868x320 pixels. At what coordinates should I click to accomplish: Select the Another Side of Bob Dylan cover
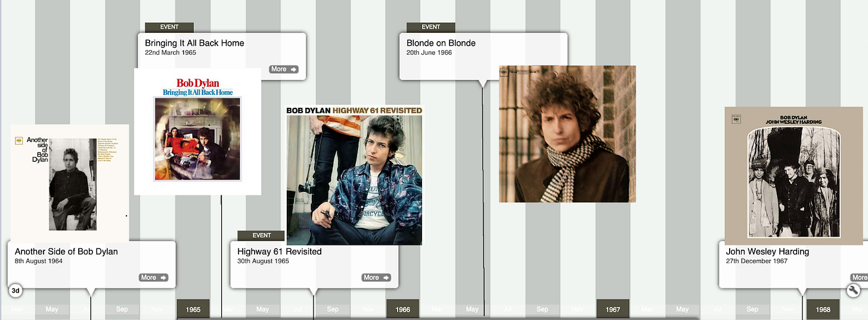point(70,183)
